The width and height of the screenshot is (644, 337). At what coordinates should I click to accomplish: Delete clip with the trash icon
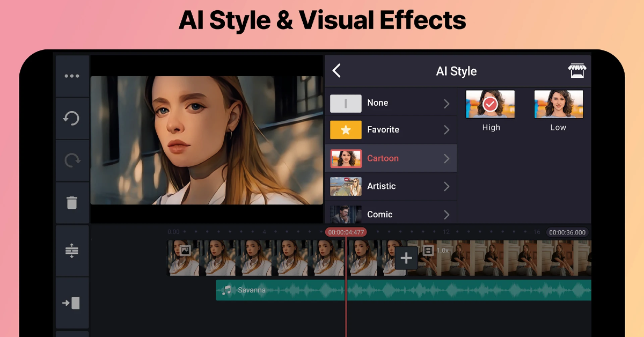[72, 202]
